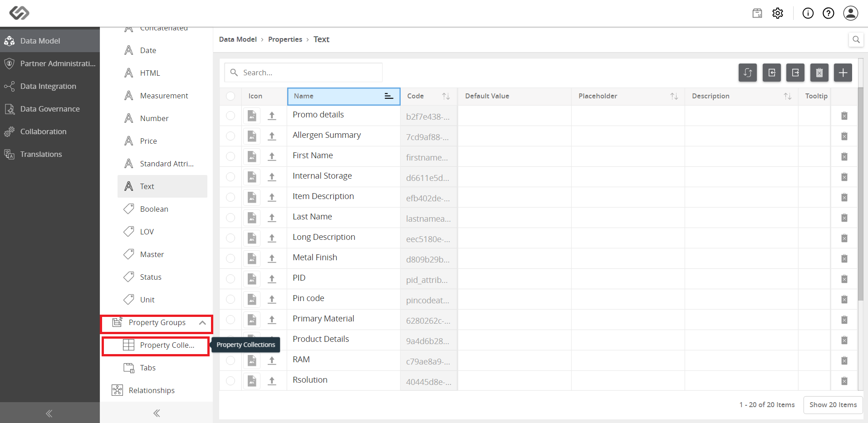Select the Item Description row checkbox

(x=230, y=197)
